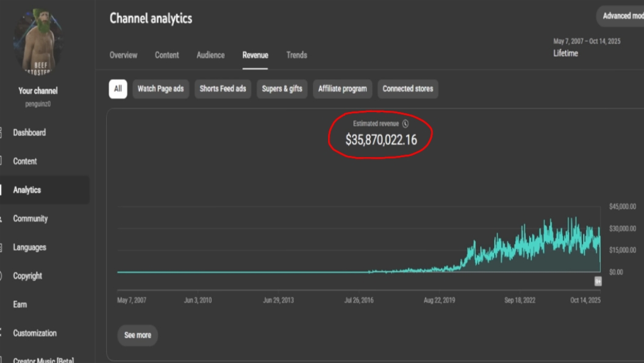This screenshot has height=363, width=644.
Task: Switch to the Content analytics tab
Action: (166, 55)
